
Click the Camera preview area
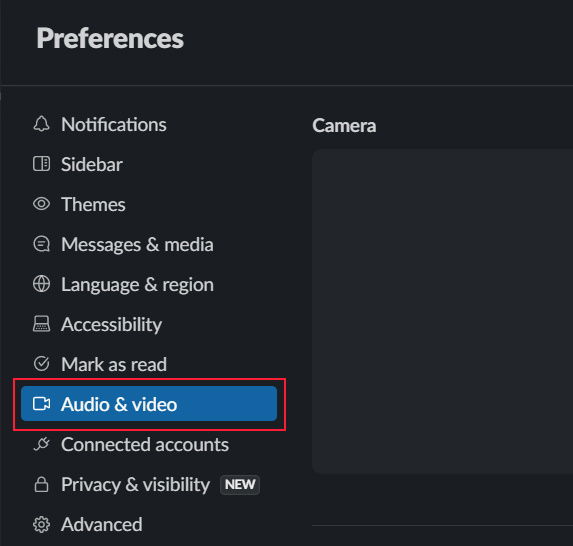(442, 311)
